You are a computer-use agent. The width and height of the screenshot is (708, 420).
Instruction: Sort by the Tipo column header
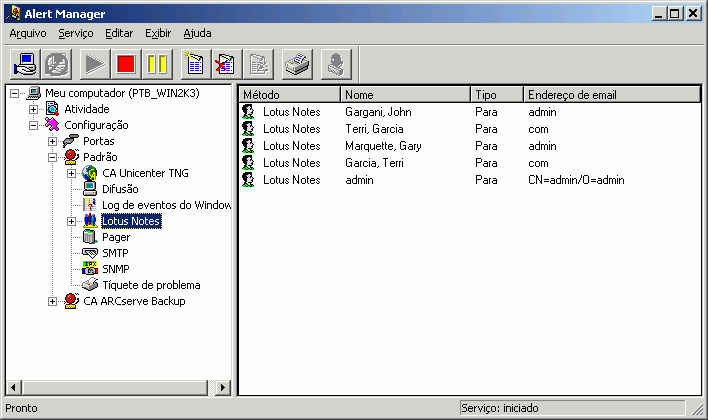click(x=497, y=95)
